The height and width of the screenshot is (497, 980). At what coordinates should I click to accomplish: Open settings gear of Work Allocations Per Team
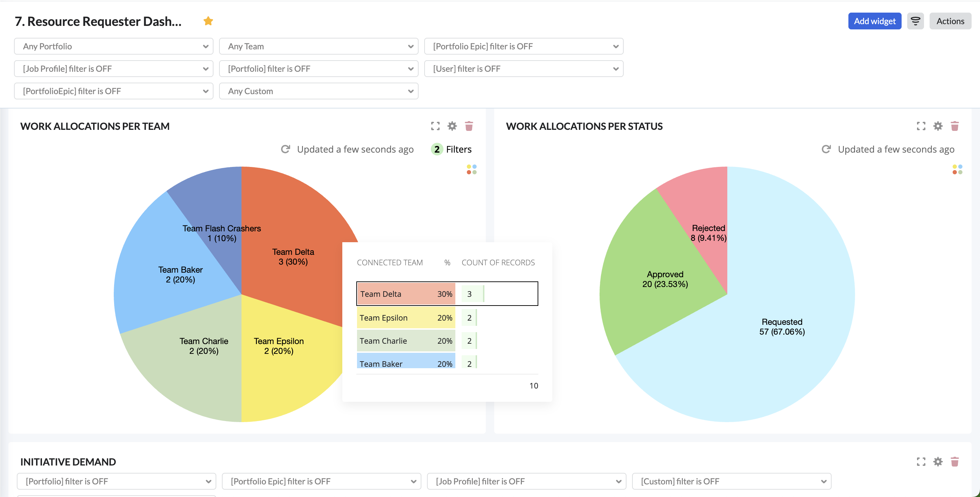(x=452, y=126)
